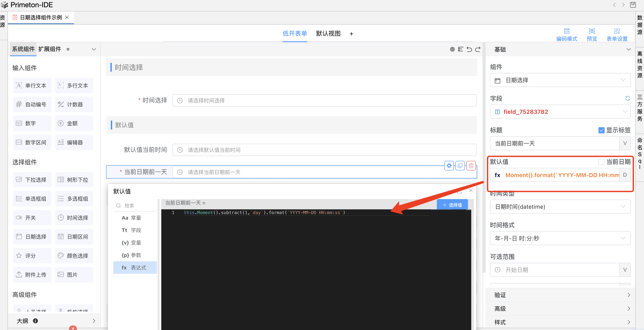This screenshot has width=644, height=330.
Task: Uncheck the 显示标签 checkbox
Action: click(601, 130)
